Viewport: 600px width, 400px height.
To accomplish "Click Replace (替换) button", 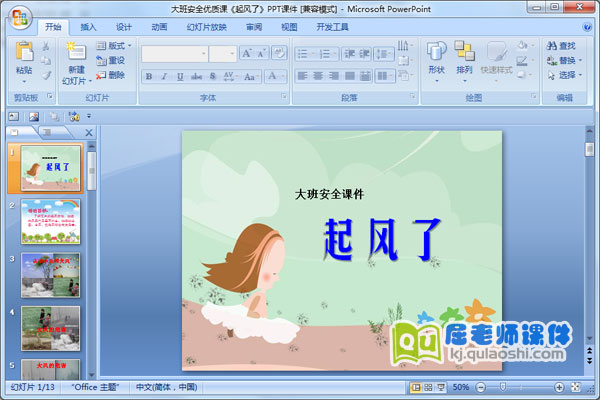I will click(564, 60).
